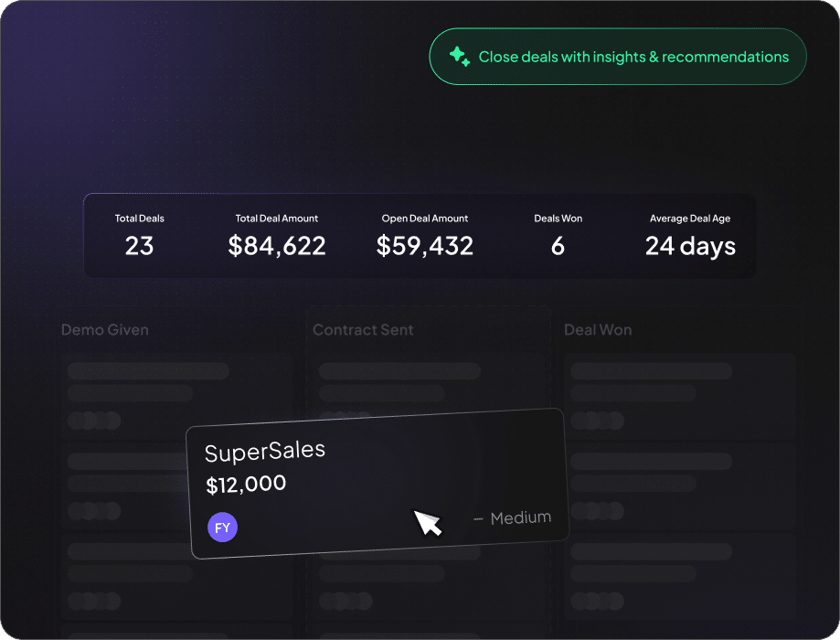This screenshot has height=640, width=840.
Task: Click the Deals Won stat showing 6
Action: point(558,245)
